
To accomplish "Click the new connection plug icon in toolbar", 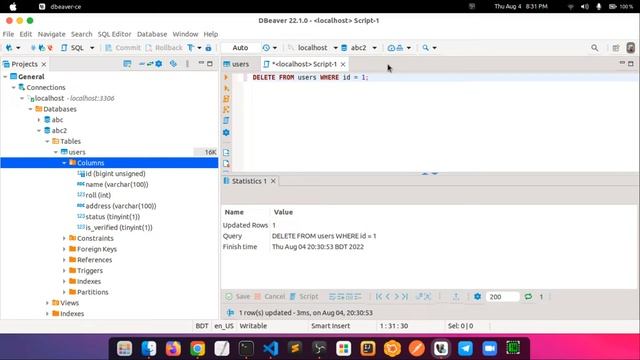I will [x=9, y=48].
